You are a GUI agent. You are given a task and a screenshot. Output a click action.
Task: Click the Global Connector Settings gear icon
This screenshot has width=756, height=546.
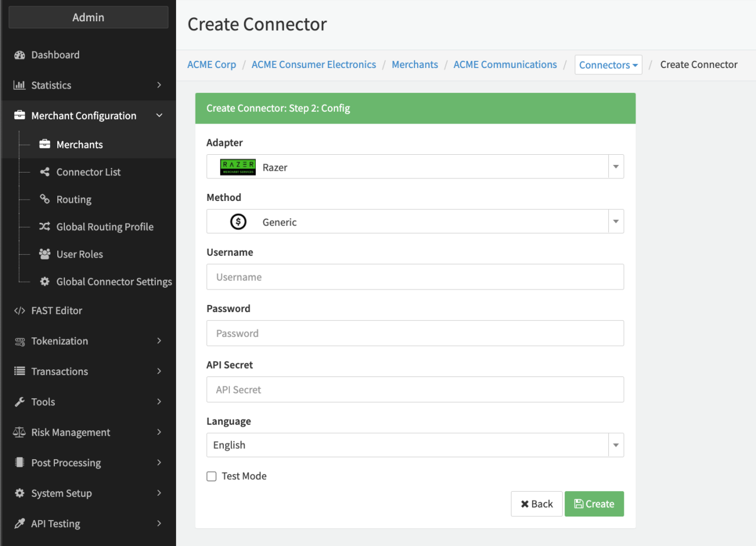45,282
